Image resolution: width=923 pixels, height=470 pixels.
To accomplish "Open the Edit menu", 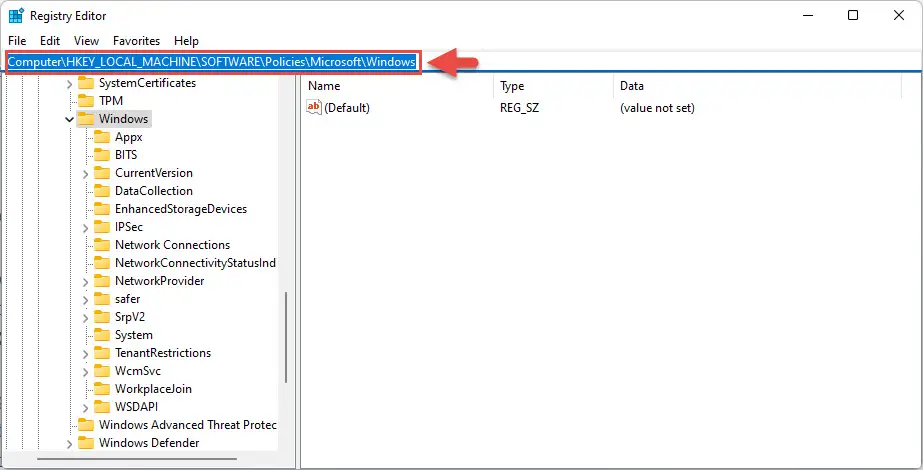I will 50,41.
